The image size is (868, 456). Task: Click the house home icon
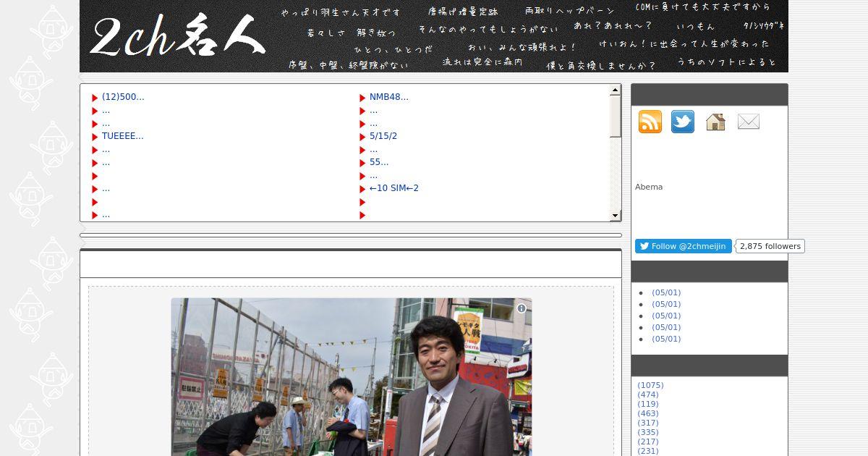click(x=715, y=122)
